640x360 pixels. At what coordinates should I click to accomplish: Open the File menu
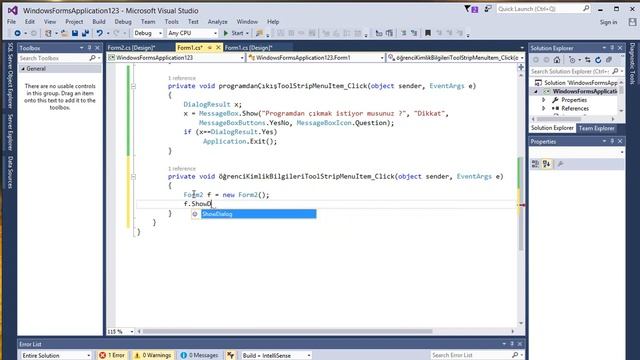(11, 22)
